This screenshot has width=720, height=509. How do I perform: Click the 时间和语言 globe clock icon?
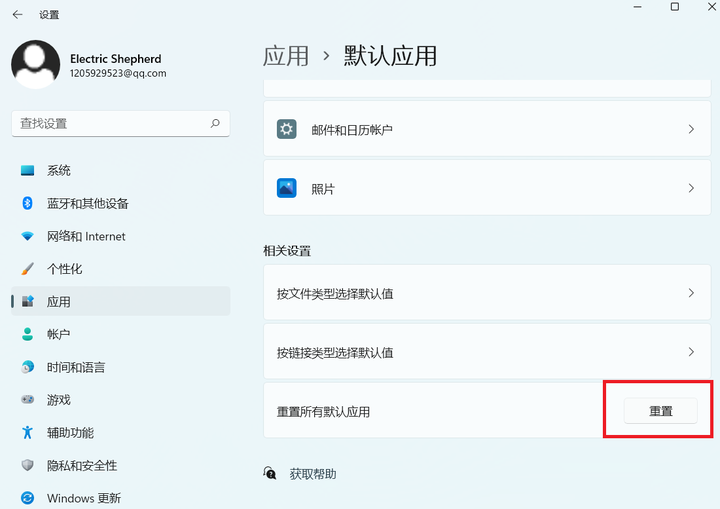coord(28,367)
